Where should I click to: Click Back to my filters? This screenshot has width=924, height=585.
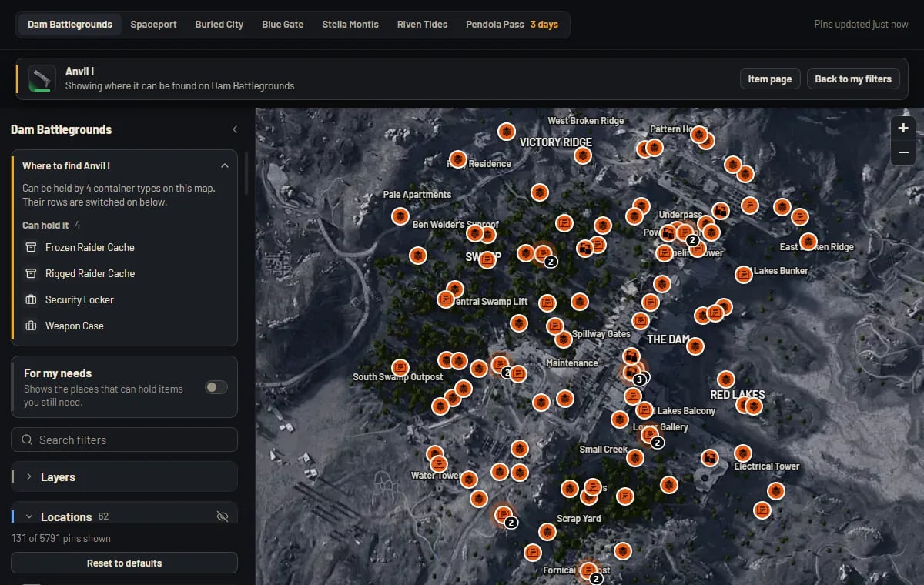tap(853, 79)
